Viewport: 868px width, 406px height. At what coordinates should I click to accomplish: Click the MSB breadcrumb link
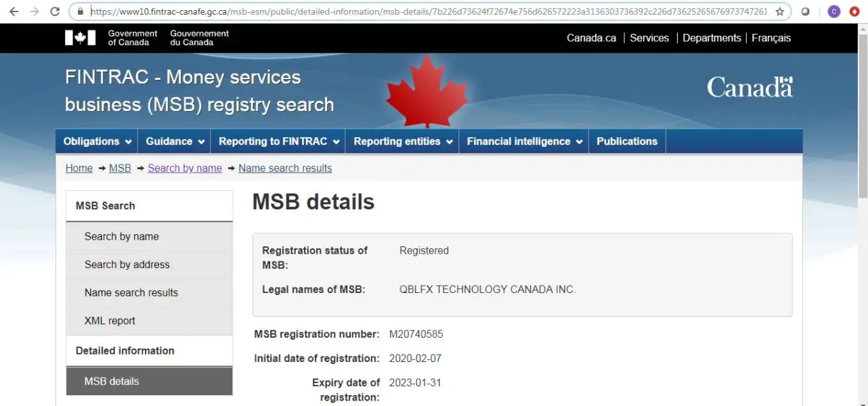click(x=120, y=168)
